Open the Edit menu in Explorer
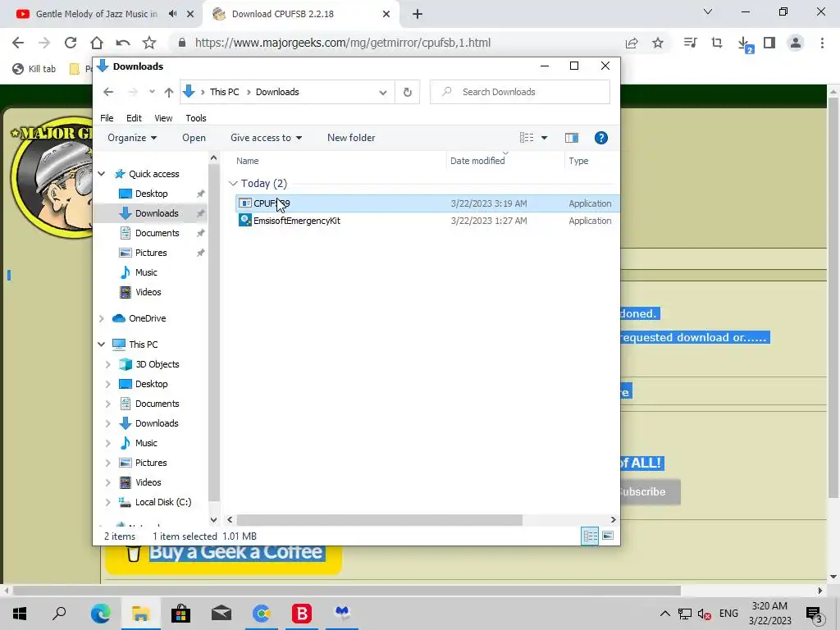Viewport: 840px width, 630px height. 134,118
